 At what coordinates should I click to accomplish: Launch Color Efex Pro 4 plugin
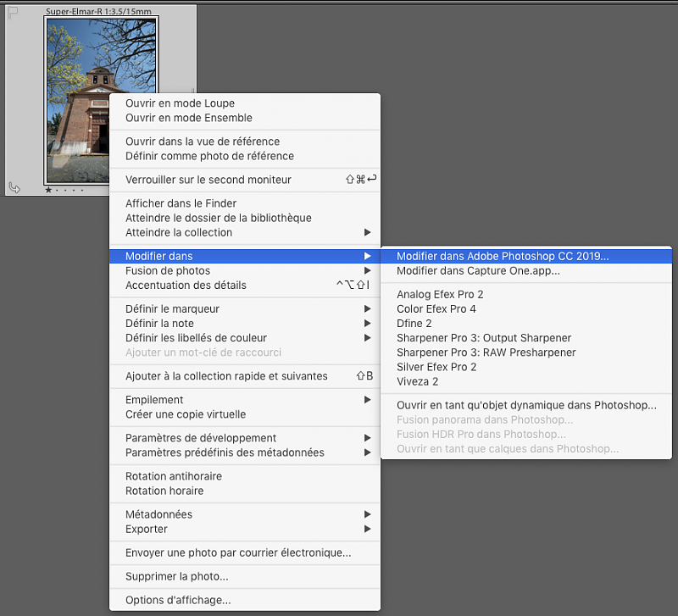(436, 308)
